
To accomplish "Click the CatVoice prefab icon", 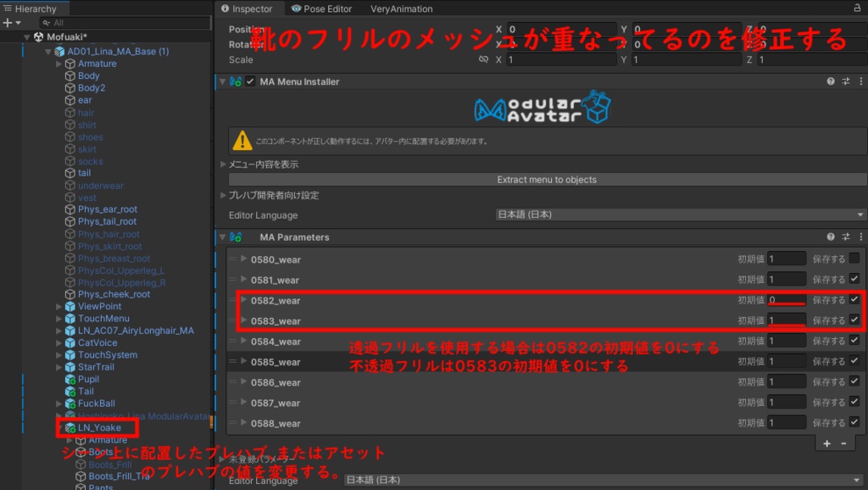I will pyautogui.click(x=70, y=342).
